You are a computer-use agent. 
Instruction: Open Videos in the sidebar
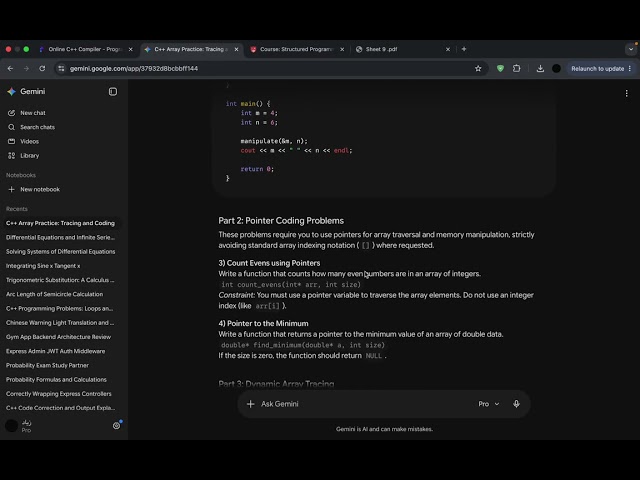click(x=29, y=141)
